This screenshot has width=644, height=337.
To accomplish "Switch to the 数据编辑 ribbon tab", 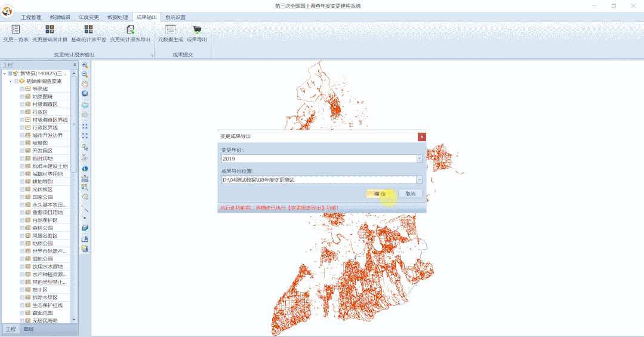I will [60, 17].
